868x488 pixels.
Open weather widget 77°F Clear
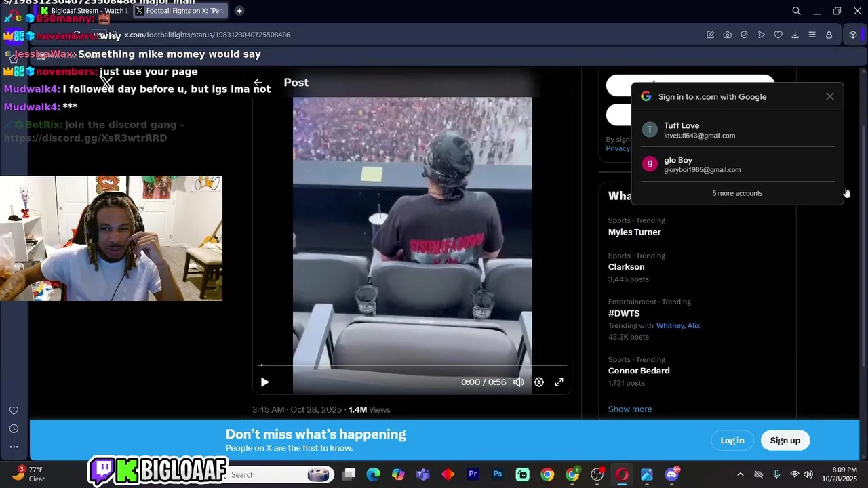coord(28,474)
